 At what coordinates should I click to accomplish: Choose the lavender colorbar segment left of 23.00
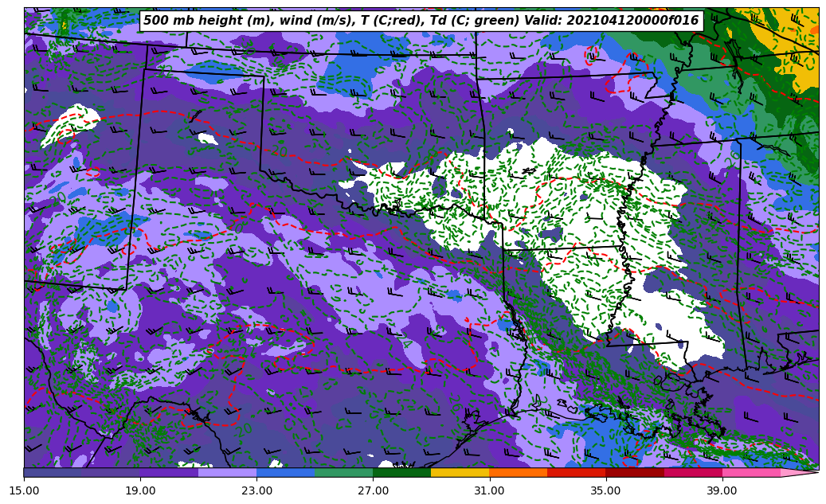pos(227,472)
